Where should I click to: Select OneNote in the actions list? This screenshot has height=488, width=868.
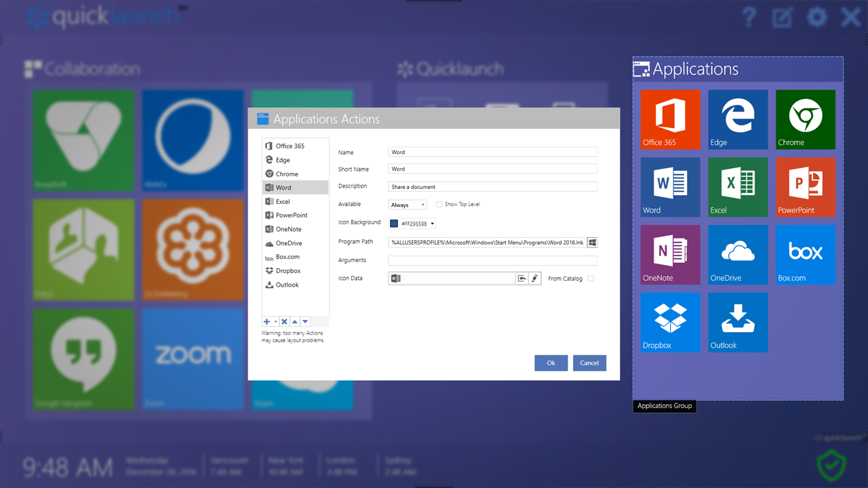pyautogui.click(x=296, y=229)
